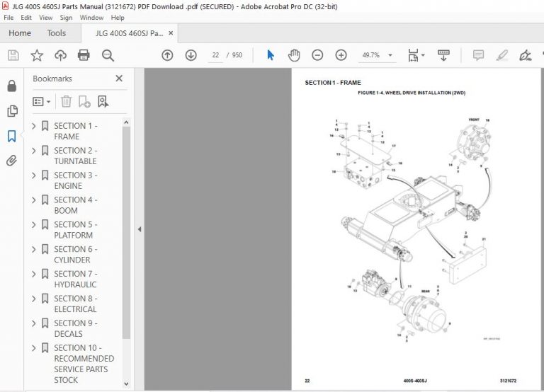The height and width of the screenshot is (392, 544).
Task: Open the File menu
Action: (x=8, y=17)
